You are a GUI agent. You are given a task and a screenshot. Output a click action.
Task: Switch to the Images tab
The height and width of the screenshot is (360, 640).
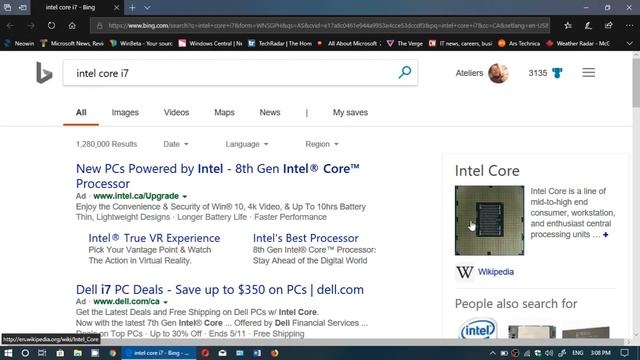[x=125, y=112]
